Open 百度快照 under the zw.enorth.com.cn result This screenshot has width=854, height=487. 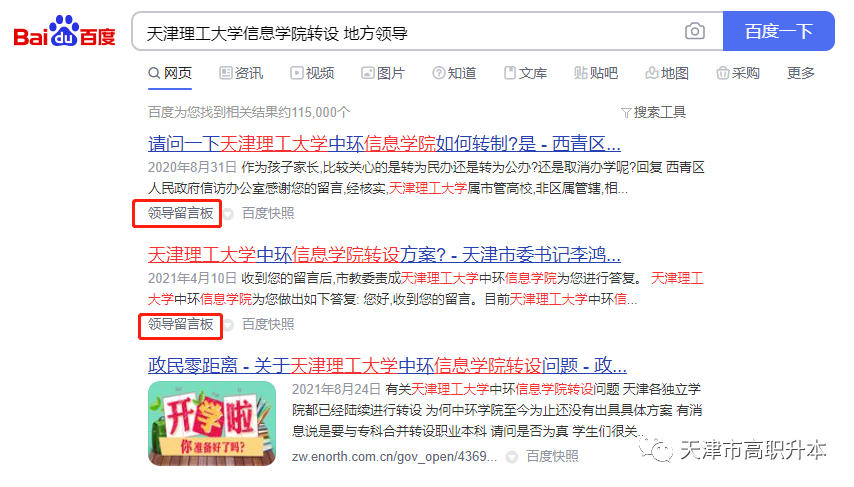tap(552, 456)
